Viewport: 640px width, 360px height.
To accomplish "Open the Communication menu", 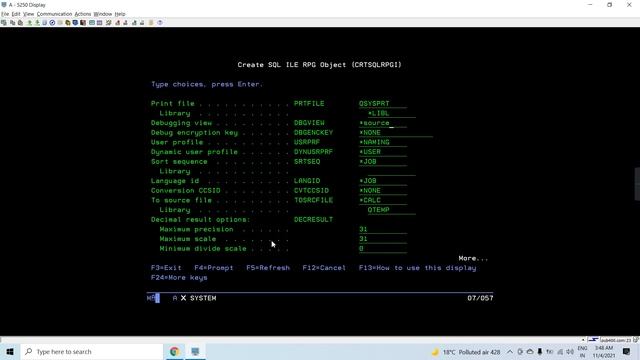I will point(54,14).
